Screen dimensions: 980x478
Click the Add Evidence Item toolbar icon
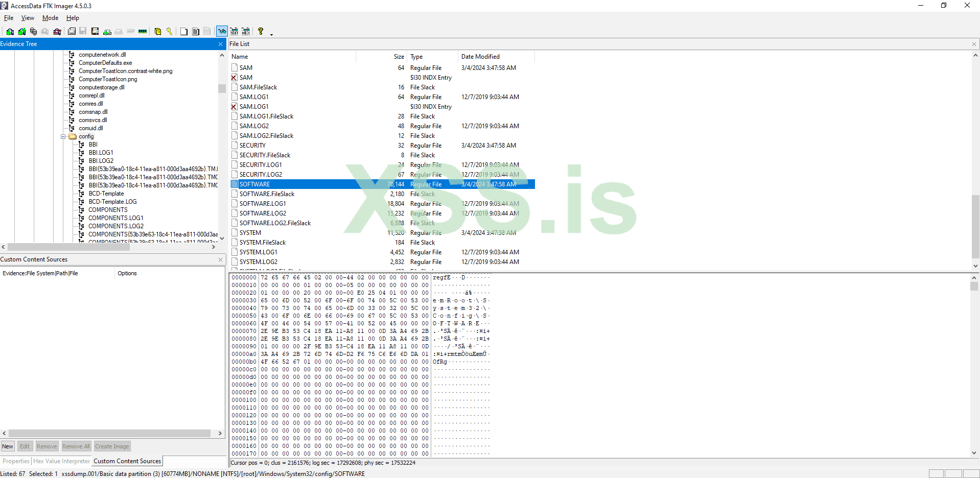pos(10,32)
